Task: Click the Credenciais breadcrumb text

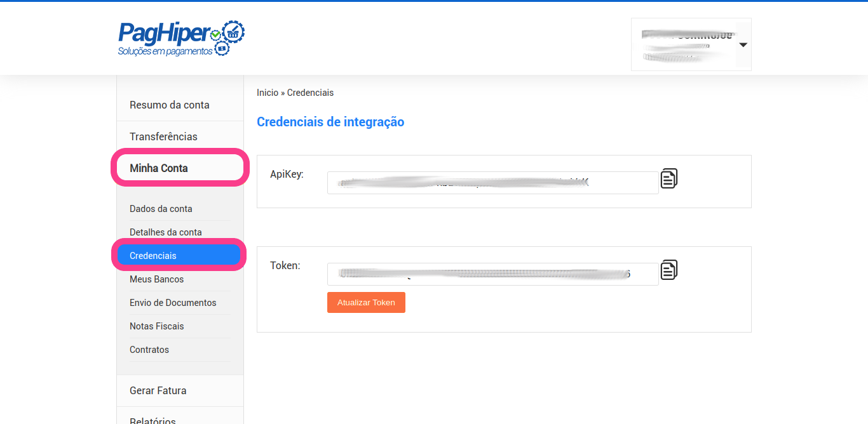Action: click(x=310, y=93)
